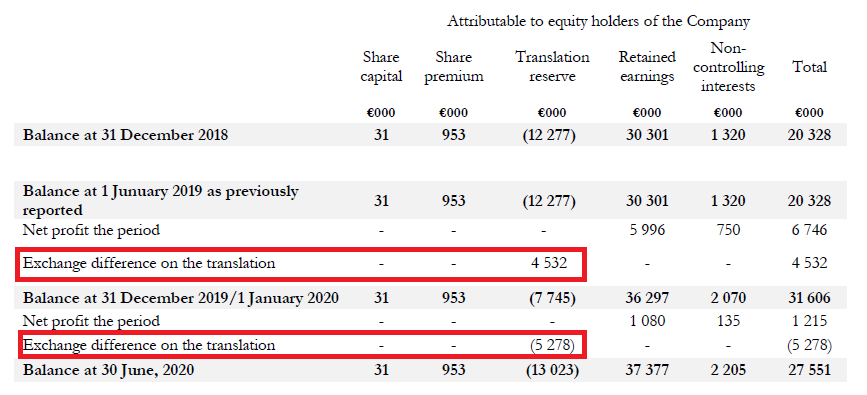
Task: Select the (5 278) translation reserve value
Action: [552, 345]
